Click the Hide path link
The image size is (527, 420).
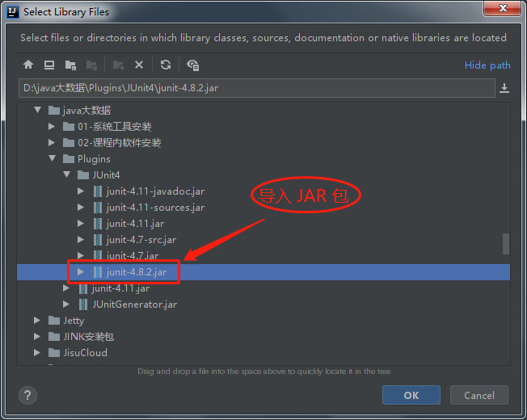[x=487, y=65]
